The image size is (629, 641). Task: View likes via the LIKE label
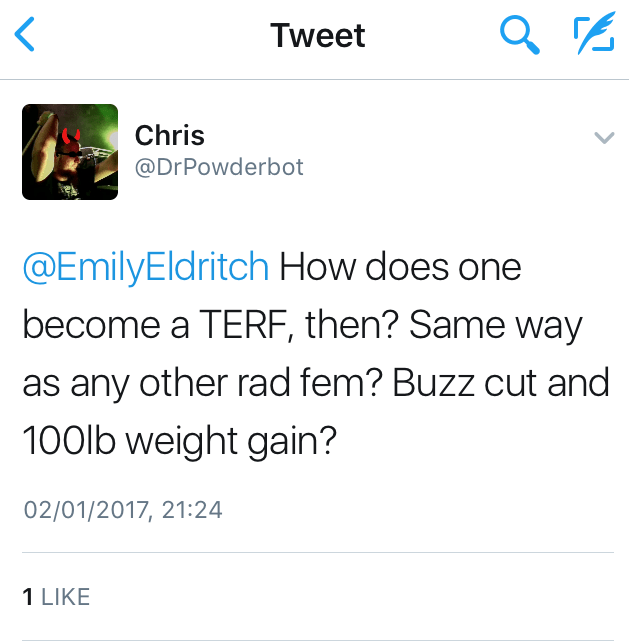tap(65, 597)
